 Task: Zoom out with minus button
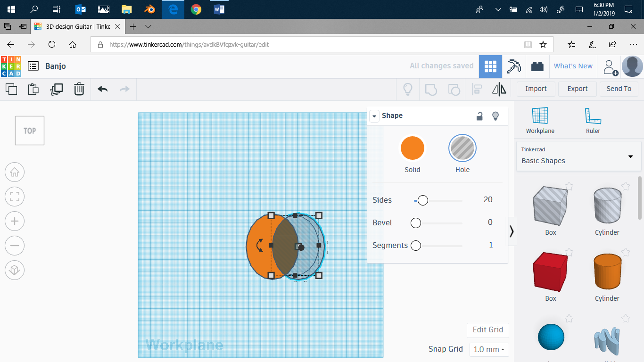pos(15,246)
